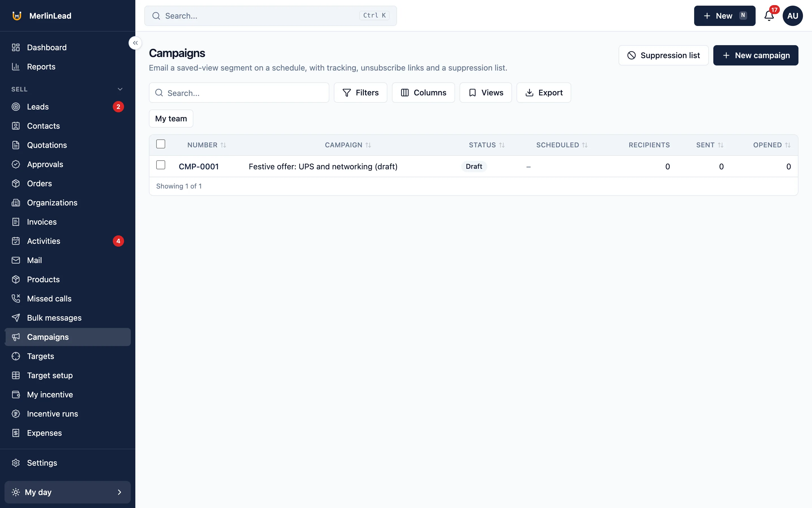Screen dimensions: 812x508
Task: Select the Campaigns sidebar item
Action: point(67,337)
